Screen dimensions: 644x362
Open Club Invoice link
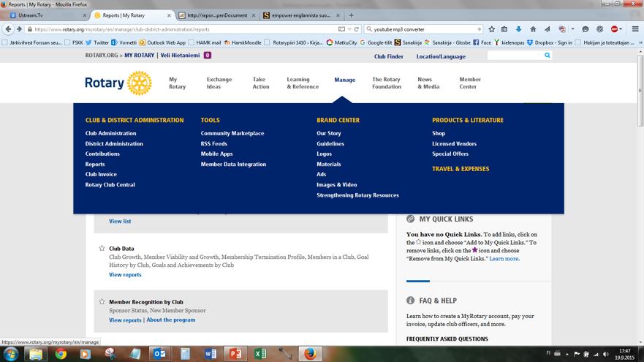tap(101, 174)
